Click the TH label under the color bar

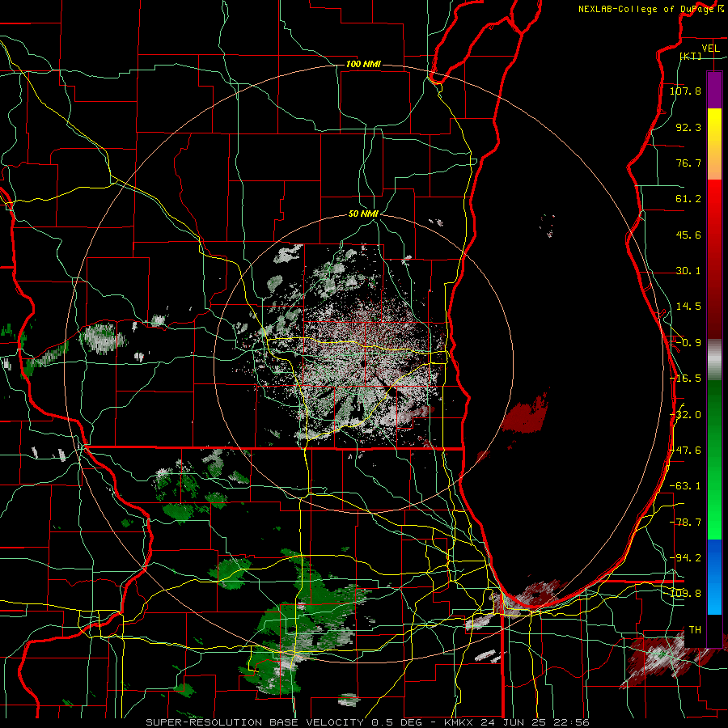[695, 630]
